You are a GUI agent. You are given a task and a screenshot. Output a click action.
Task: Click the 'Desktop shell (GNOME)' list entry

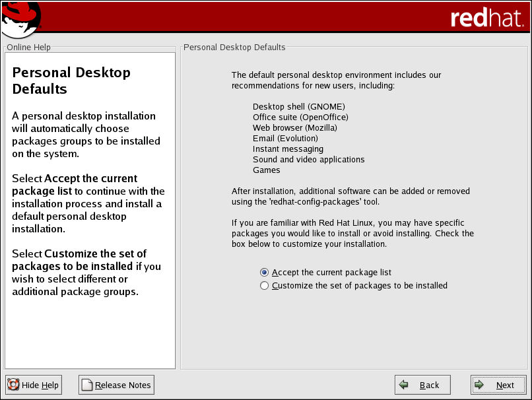pyautogui.click(x=298, y=106)
